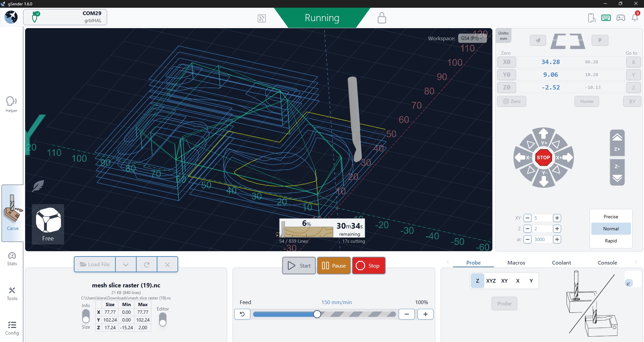Switch to the Console tab
Image resolution: width=644 pixels, height=342 pixels.
607,263
